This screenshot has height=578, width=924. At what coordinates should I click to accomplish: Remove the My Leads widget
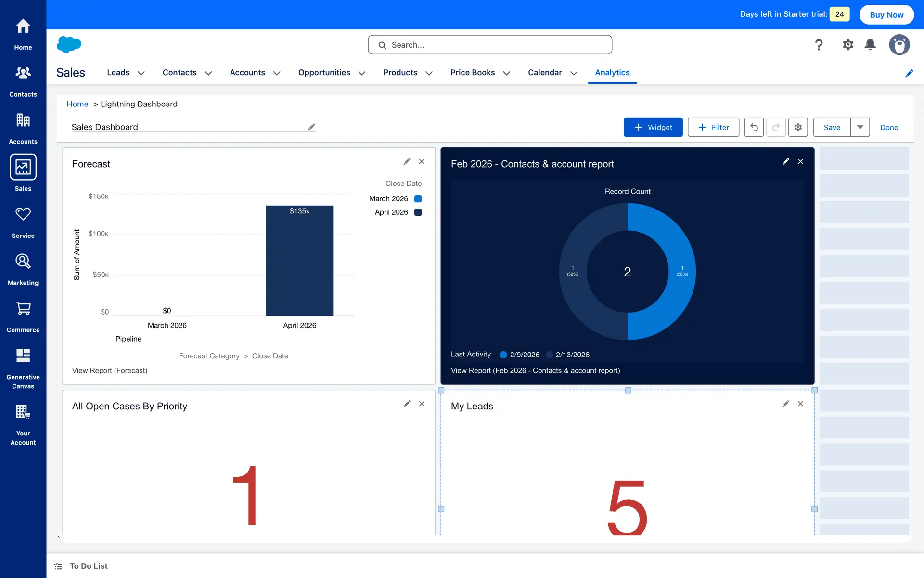[x=800, y=404]
